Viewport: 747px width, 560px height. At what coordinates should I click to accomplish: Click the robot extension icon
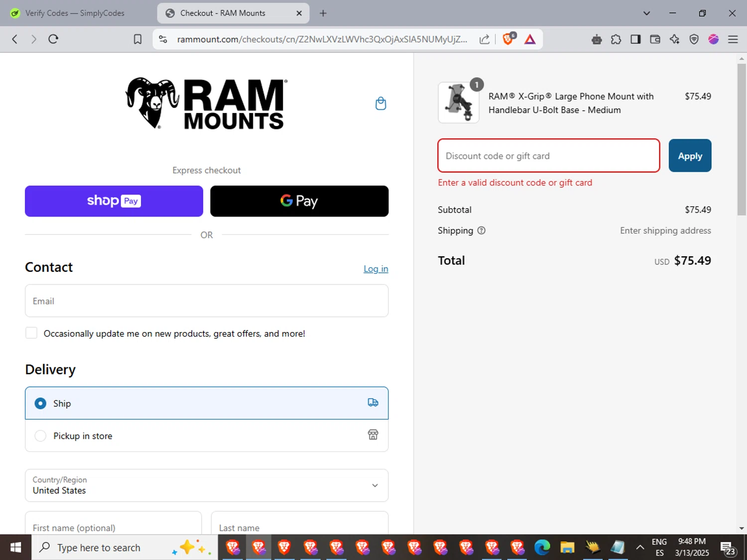pos(597,39)
